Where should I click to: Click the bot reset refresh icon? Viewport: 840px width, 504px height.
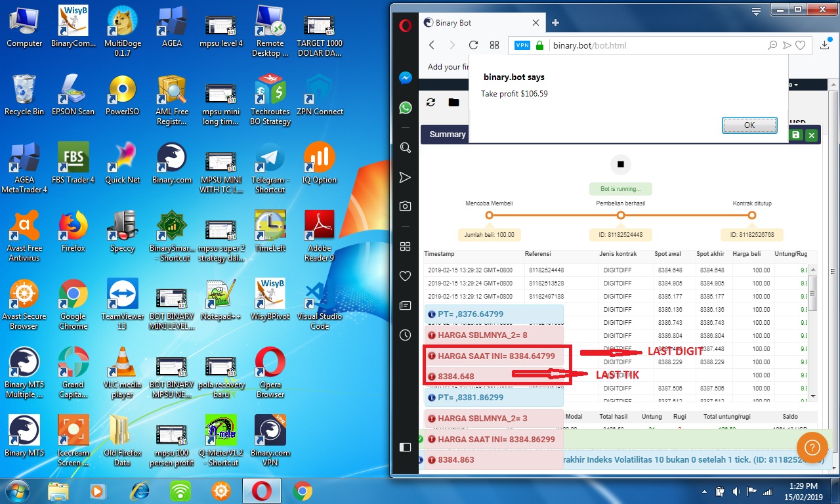click(430, 102)
